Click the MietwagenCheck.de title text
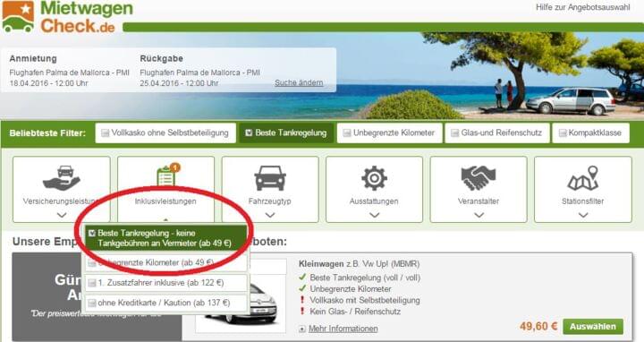 click(86, 17)
